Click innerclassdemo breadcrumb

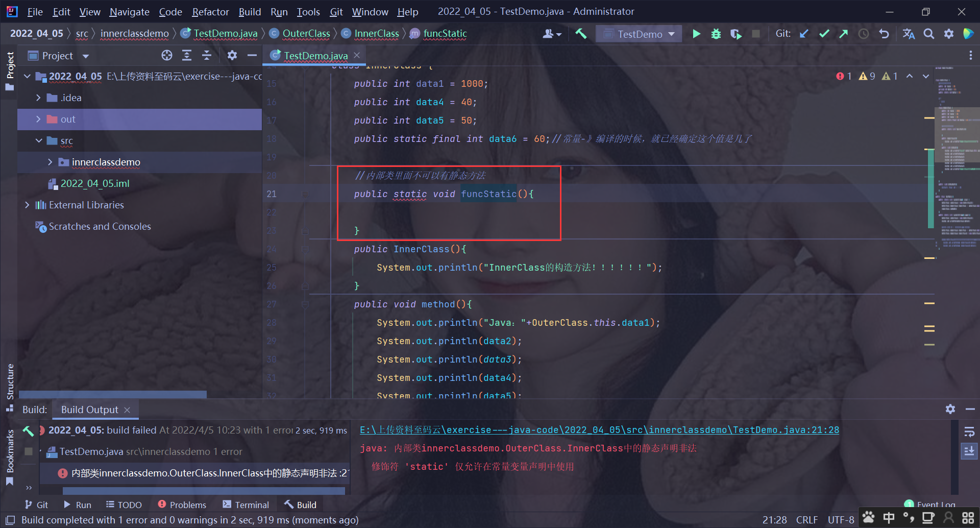tap(134, 33)
